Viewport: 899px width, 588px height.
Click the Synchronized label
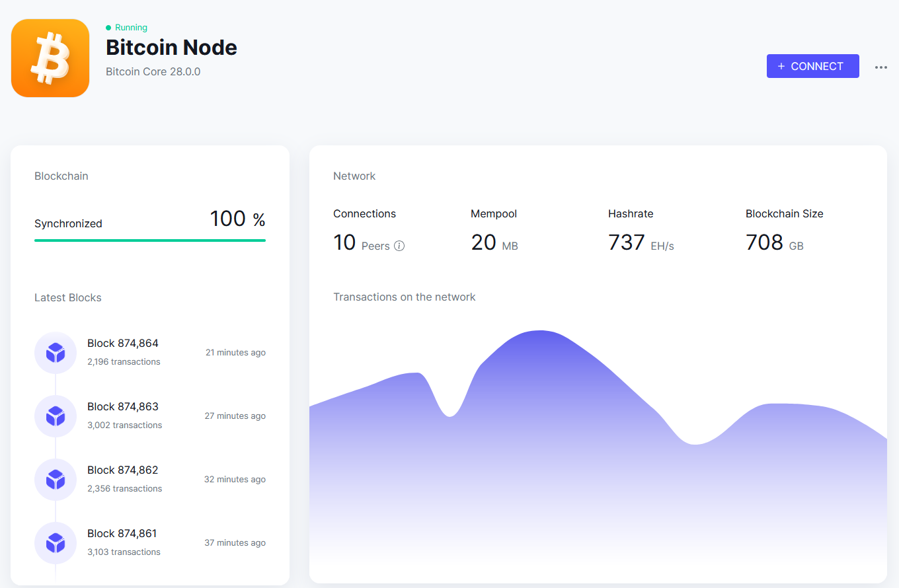click(68, 224)
